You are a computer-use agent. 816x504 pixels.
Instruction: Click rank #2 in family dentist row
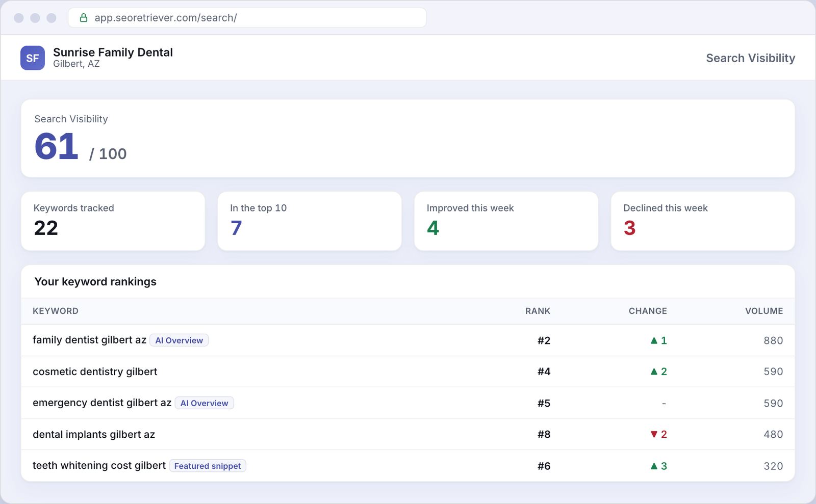coord(544,340)
